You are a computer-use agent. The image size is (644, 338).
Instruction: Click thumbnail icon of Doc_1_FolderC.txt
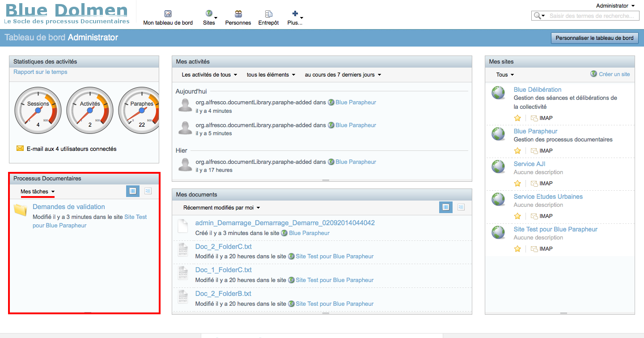click(183, 273)
